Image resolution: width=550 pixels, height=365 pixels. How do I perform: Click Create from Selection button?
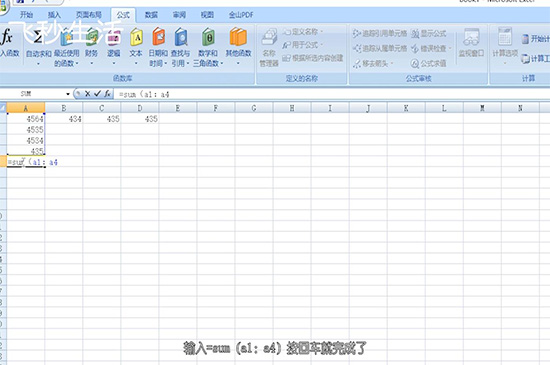(313, 58)
